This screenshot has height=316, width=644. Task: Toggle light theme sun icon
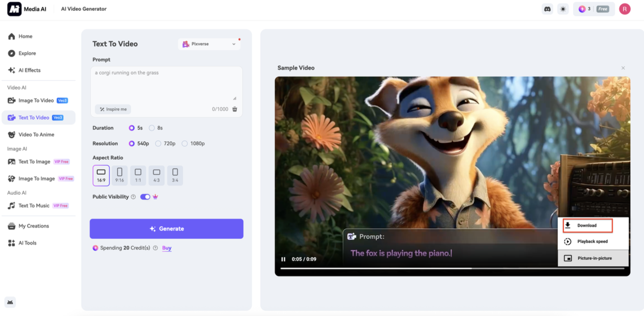click(563, 9)
